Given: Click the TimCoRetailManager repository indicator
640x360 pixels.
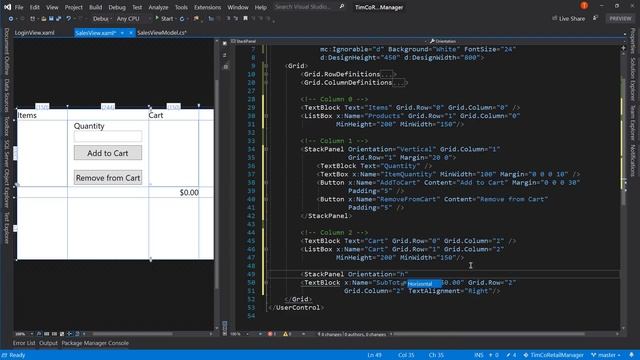Looking at the screenshot, I should tap(553, 355).
